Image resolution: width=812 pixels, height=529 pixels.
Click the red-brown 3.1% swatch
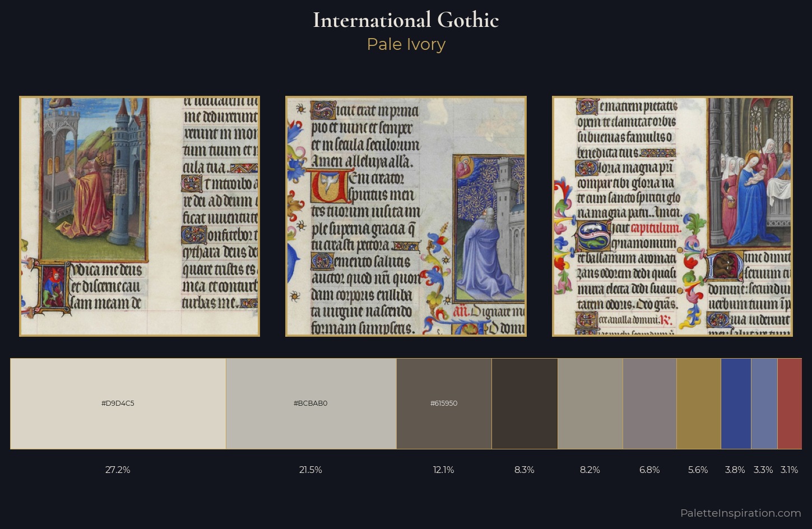[790, 403]
